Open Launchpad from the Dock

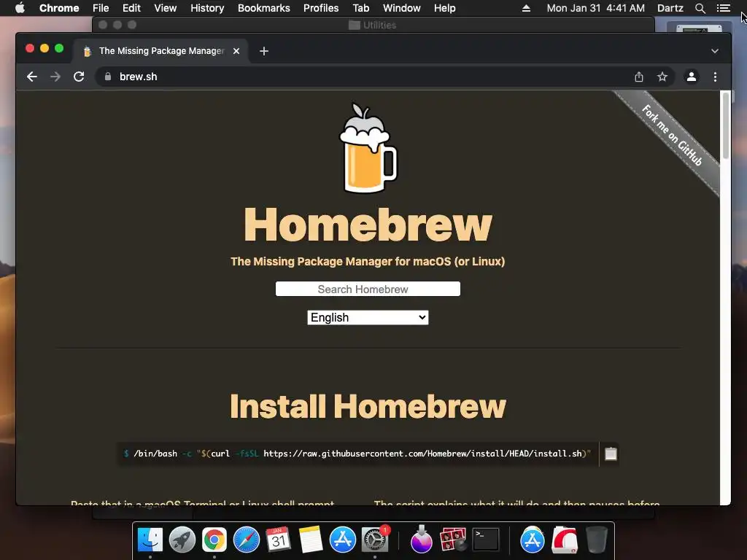182,540
